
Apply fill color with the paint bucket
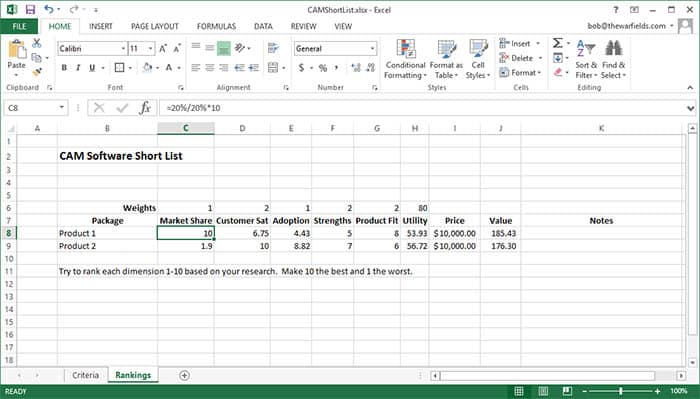[147, 68]
